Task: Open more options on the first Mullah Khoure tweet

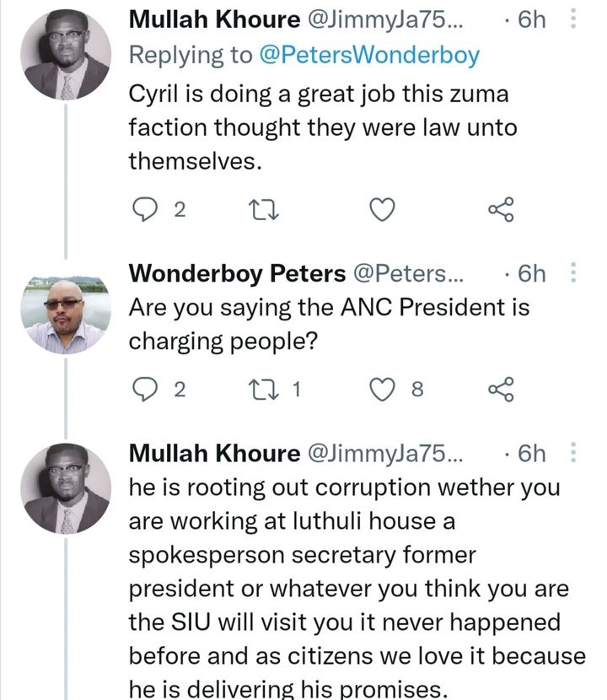Action: 573,19
